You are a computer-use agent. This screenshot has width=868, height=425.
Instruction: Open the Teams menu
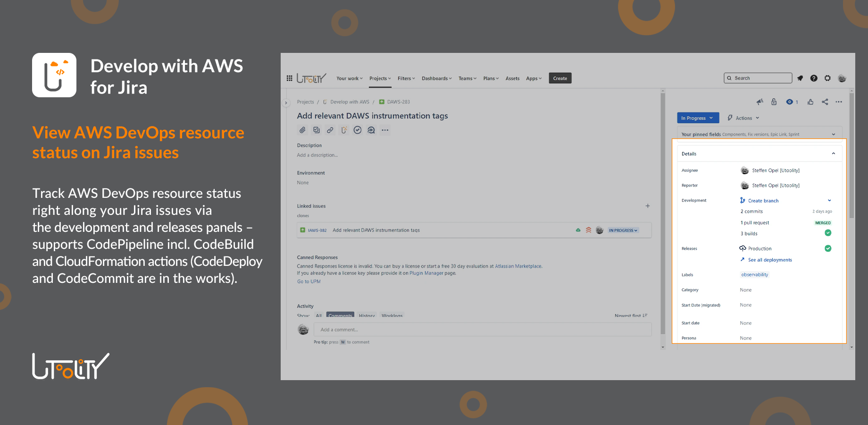[x=467, y=78]
